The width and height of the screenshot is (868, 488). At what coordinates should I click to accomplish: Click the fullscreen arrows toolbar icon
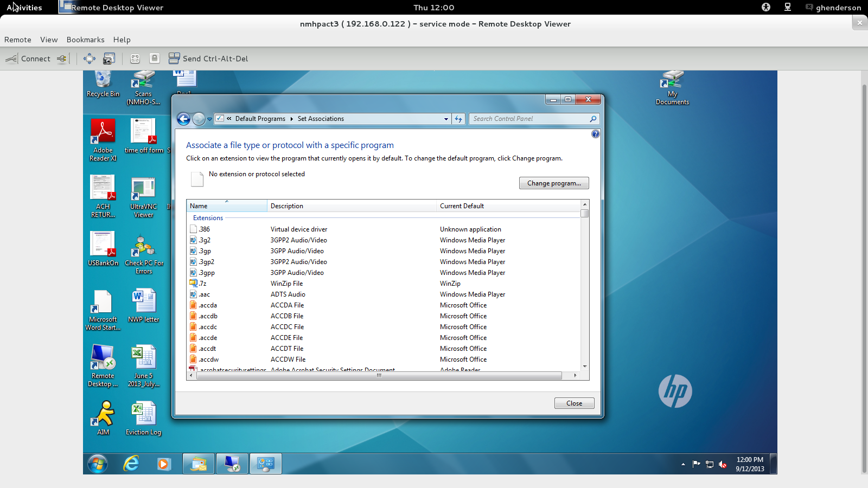click(x=90, y=59)
